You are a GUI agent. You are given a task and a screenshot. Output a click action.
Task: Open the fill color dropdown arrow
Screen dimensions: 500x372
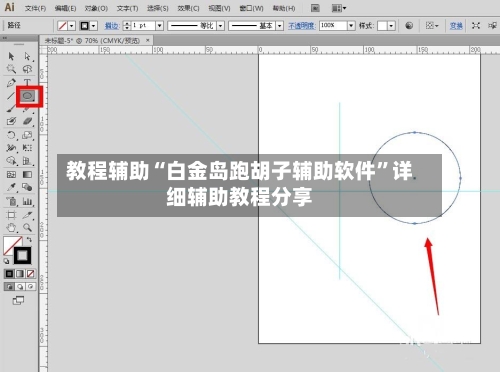click(72, 26)
